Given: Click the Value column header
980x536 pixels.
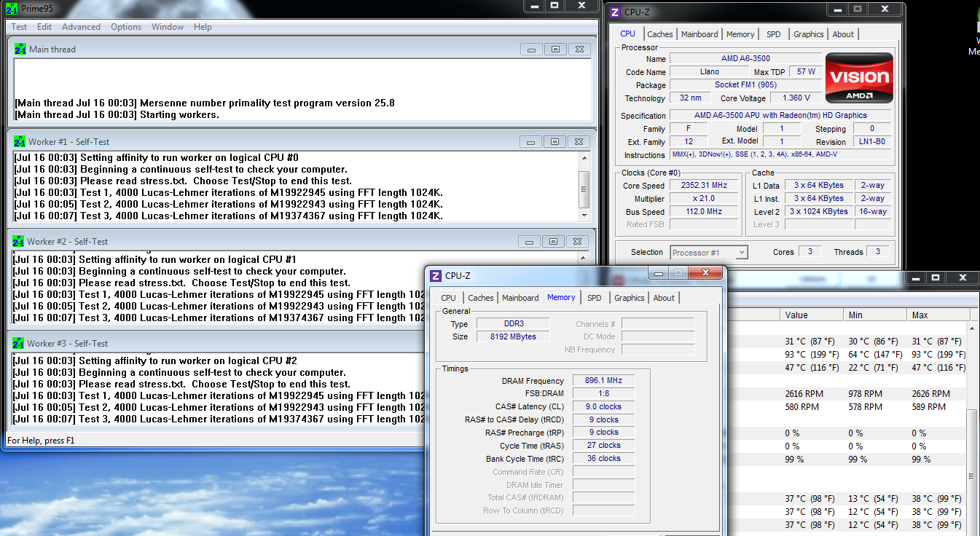Looking at the screenshot, I should (813, 315).
